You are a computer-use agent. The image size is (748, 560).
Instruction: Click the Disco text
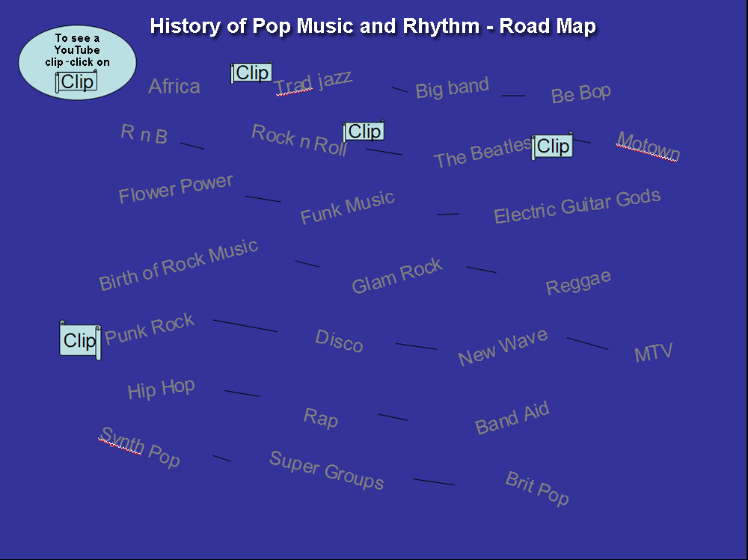[339, 341]
